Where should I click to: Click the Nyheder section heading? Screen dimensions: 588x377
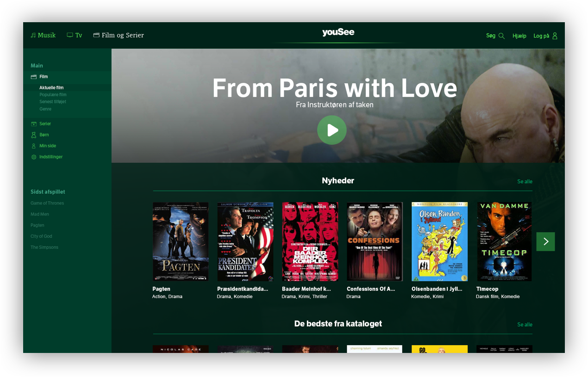click(x=338, y=181)
